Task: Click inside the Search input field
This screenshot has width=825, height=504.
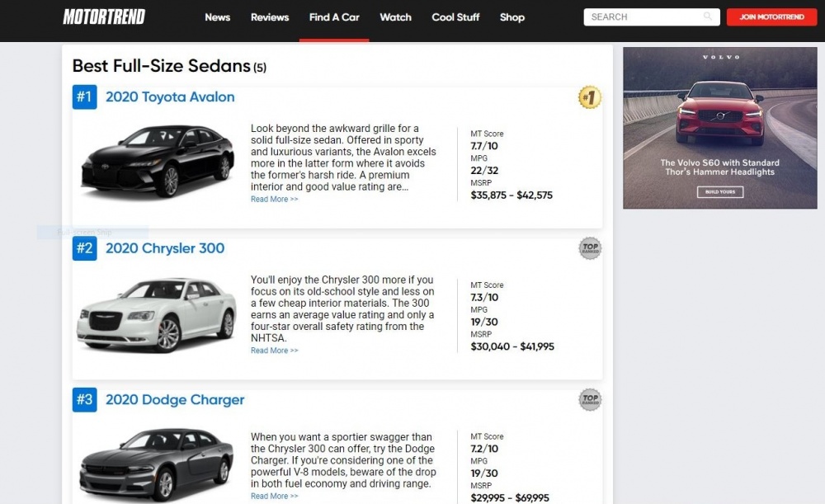Action: [643, 16]
